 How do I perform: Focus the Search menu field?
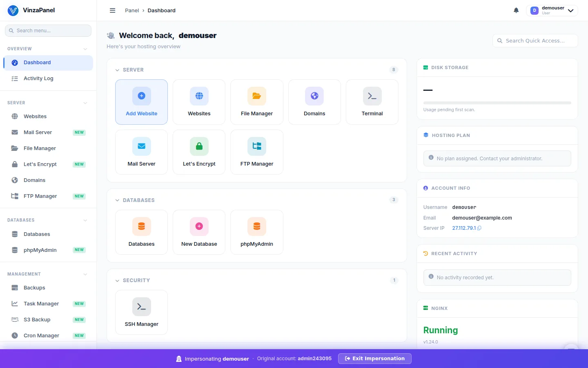pos(48,31)
